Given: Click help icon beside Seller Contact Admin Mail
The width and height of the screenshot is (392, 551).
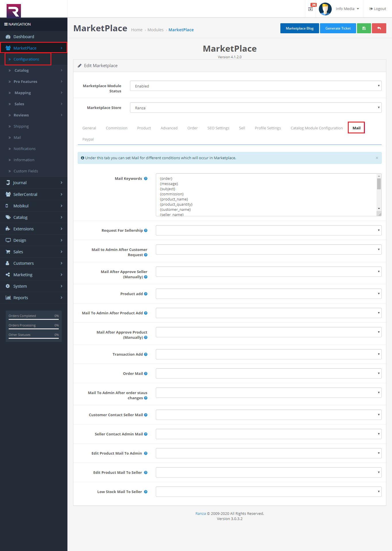Looking at the screenshot, I should tap(146, 434).
